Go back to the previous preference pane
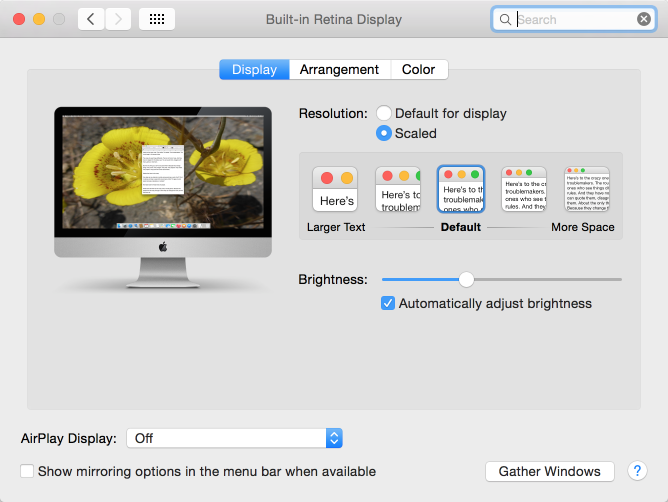 click(91, 19)
